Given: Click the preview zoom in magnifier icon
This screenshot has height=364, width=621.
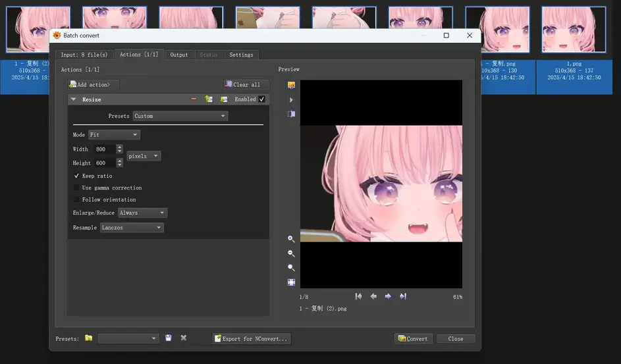Looking at the screenshot, I should [x=291, y=240].
